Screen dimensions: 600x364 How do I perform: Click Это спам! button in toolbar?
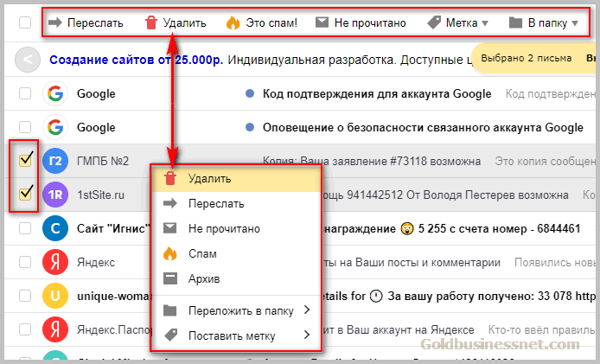262,23
